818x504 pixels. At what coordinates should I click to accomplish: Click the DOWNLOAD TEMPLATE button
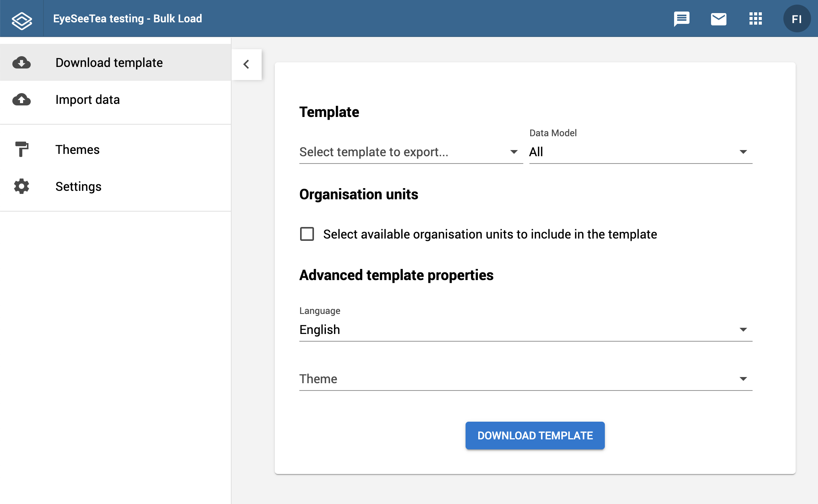(x=534, y=435)
